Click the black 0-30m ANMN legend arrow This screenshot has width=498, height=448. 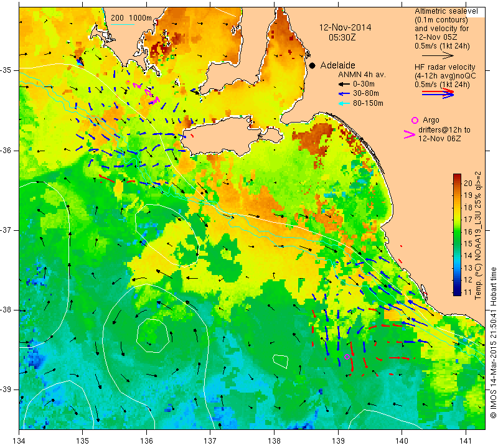(x=344, y=85)
